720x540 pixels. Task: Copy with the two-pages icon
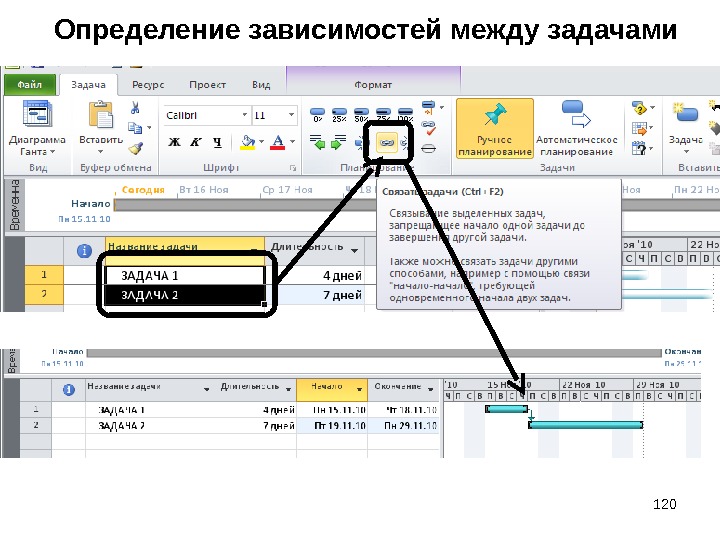pyautogui.click(x=135, y=128)
